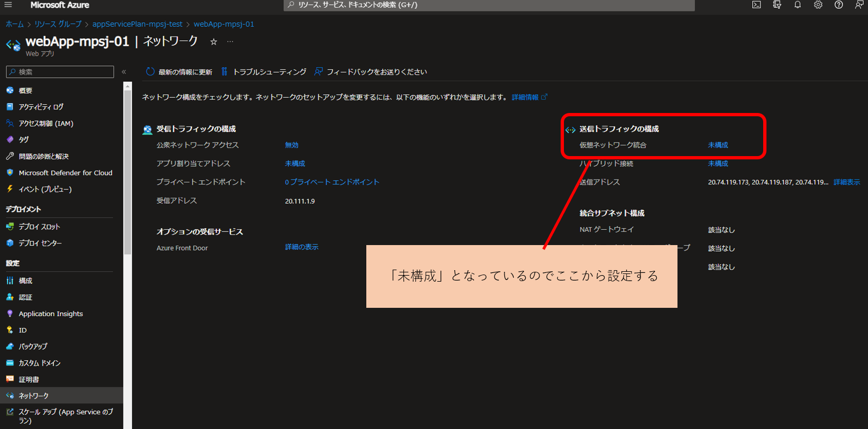
Task: Open the notifications bell
Action: 798,5
